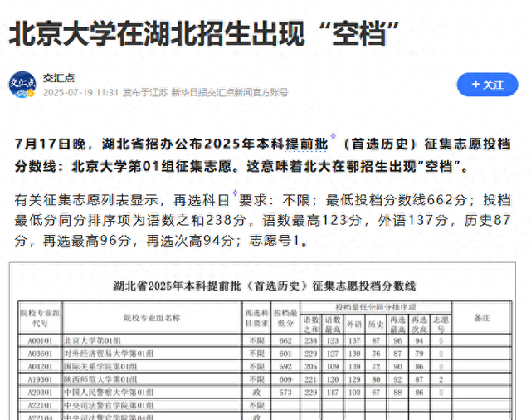Click the article headline 北京大学在湖北招生出现“空档”
Image resolution: width=531 pixels, height=420 pixels.
(204, 33)
